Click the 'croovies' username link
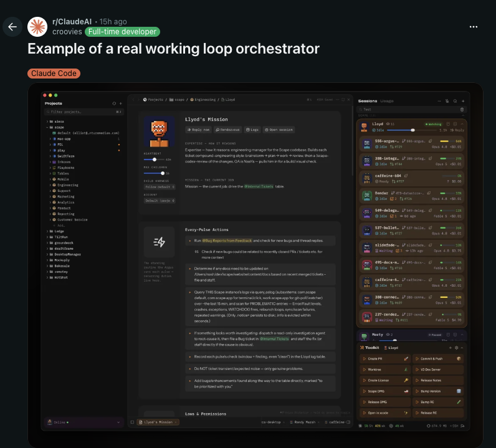Viewport: 496px width, 448px height. point(67,32)
